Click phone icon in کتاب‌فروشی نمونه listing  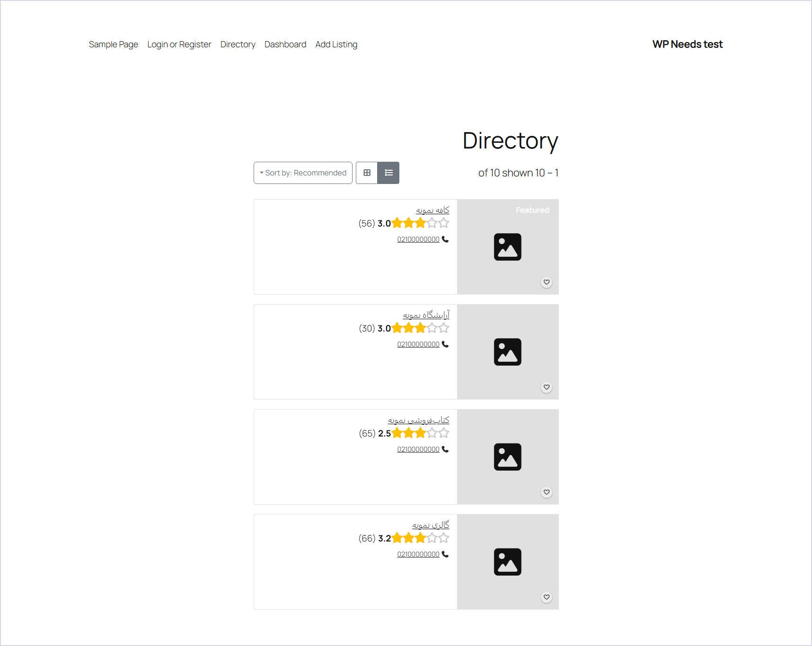pyautogui.click(x=445, y=449)
